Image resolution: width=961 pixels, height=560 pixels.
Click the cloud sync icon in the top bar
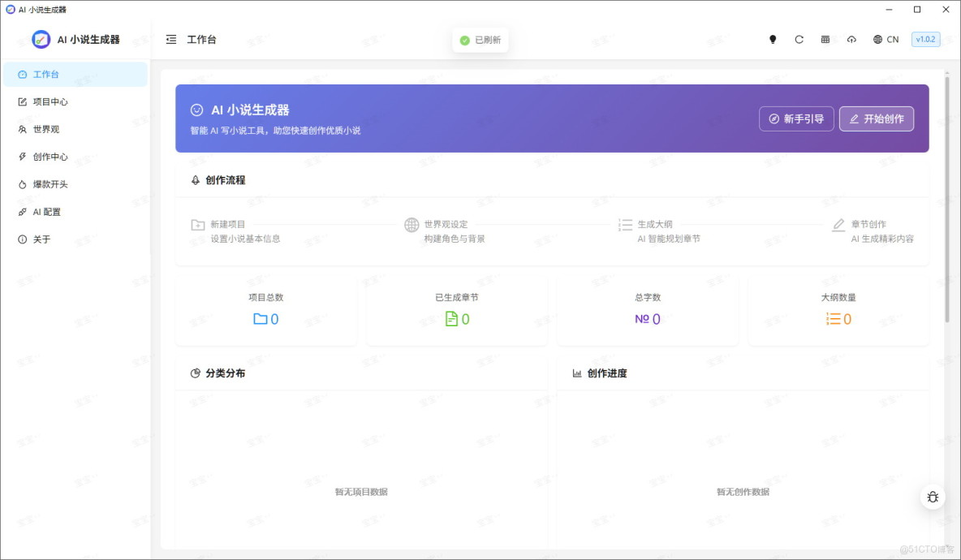(851, 39)
